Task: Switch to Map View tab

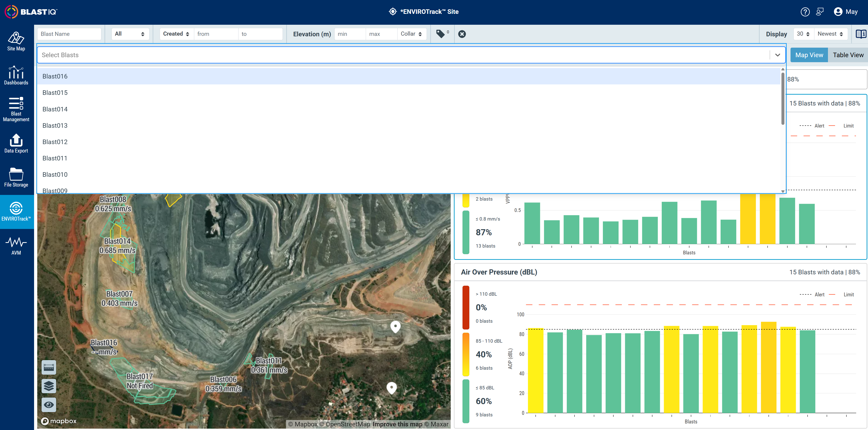Action: pos(809,55)
